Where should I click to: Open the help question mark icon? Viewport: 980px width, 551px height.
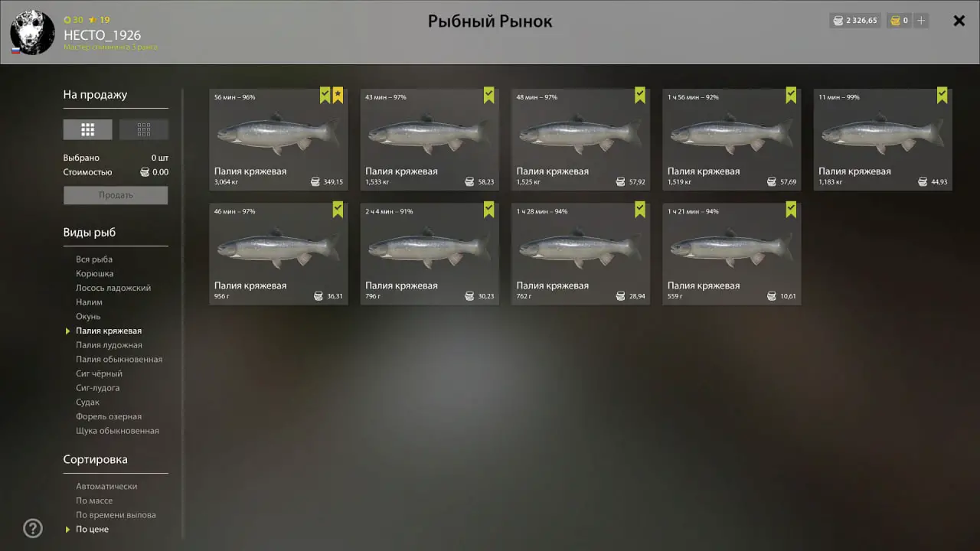click(33, 528)
